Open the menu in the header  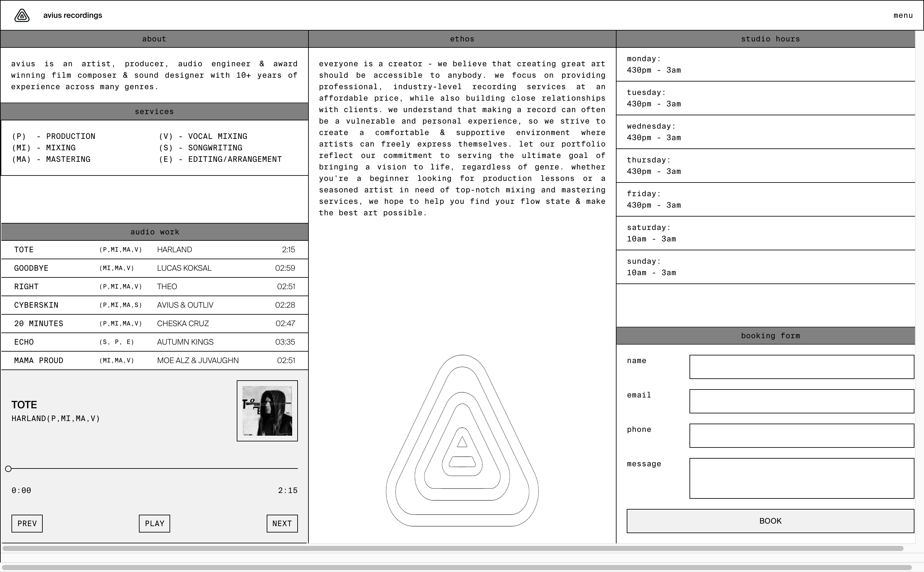[903, 16]
